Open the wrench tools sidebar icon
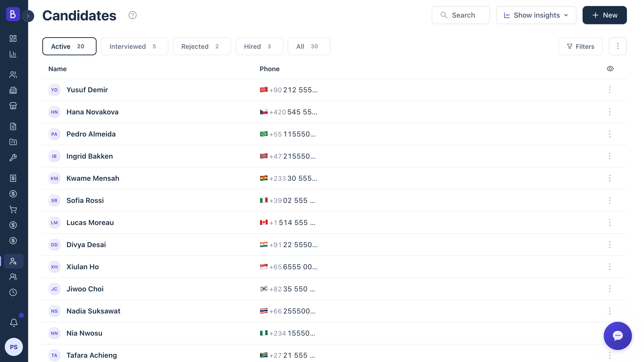Image resolution: width=644 pixels, height=362 pixels. click(x=13, y=158)
